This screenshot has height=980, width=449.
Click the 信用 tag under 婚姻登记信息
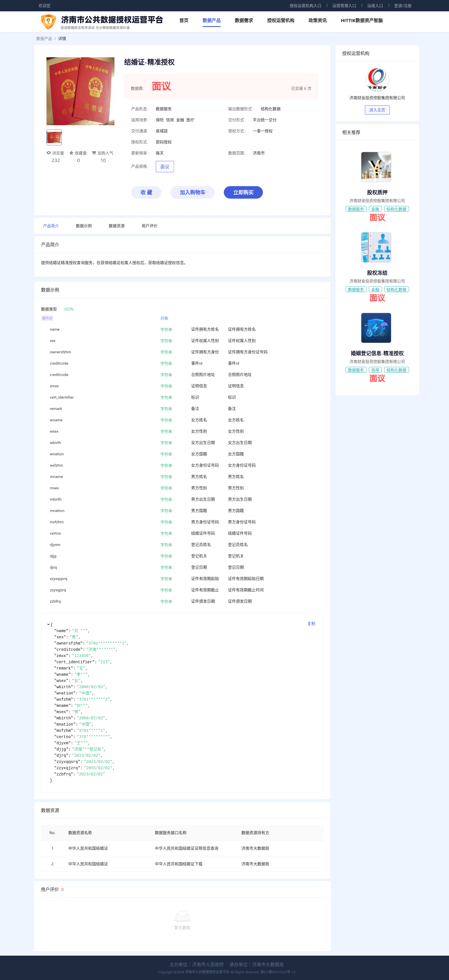pyautogui.click(x=375, y=370)
